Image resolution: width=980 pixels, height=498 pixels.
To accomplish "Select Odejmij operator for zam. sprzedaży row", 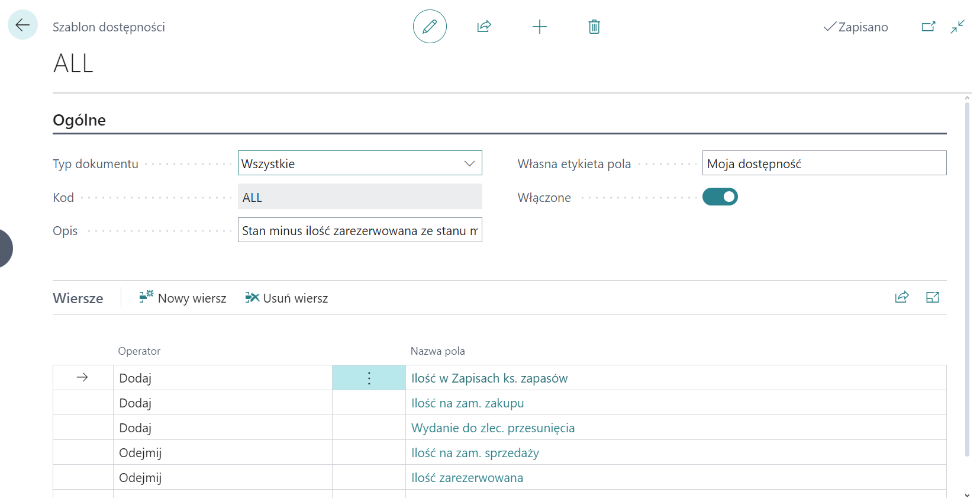I will (x=223, y=452).
